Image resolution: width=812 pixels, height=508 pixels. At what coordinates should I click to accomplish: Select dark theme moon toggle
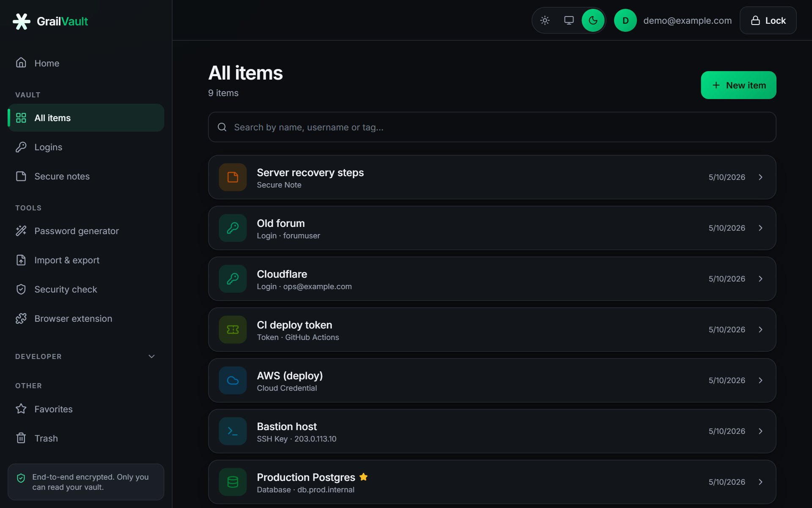click(593, 20)
